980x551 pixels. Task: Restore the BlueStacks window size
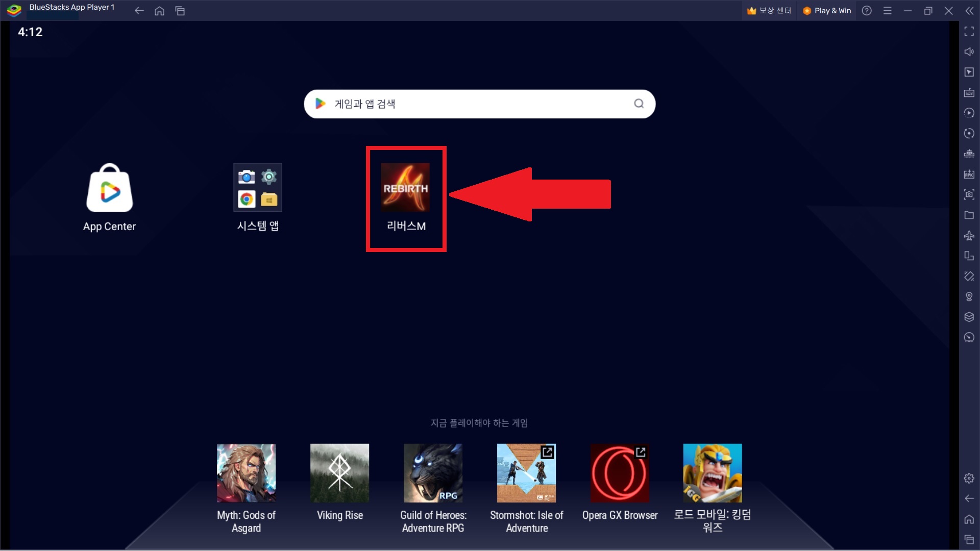pyautogui.click(x=928, y=11)
